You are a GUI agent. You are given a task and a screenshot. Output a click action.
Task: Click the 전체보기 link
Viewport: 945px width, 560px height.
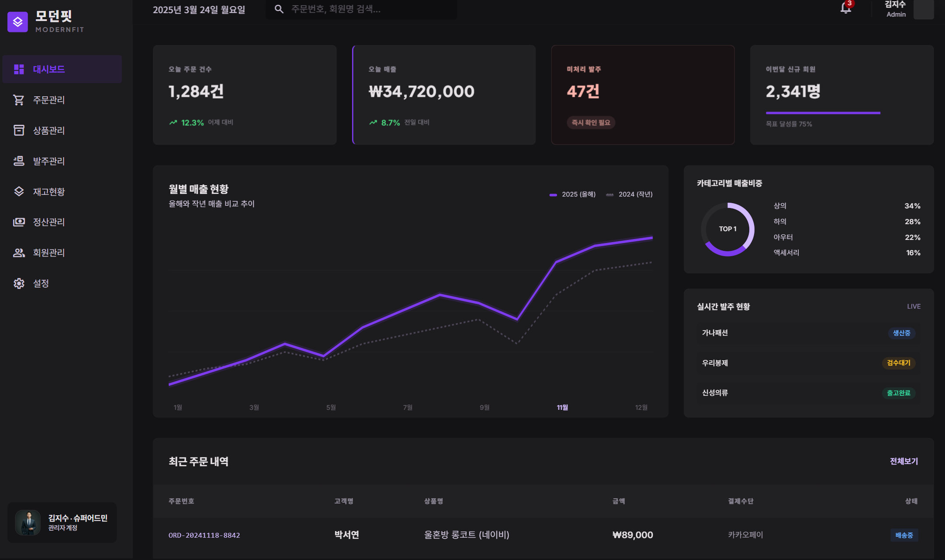[x=903, y=461]
